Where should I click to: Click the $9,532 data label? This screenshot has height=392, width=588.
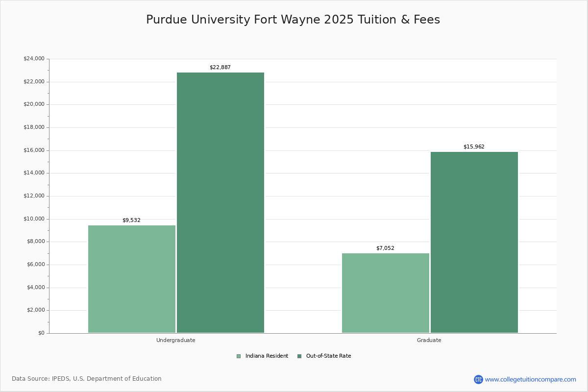pyautogui.click(x=131, y=220)
